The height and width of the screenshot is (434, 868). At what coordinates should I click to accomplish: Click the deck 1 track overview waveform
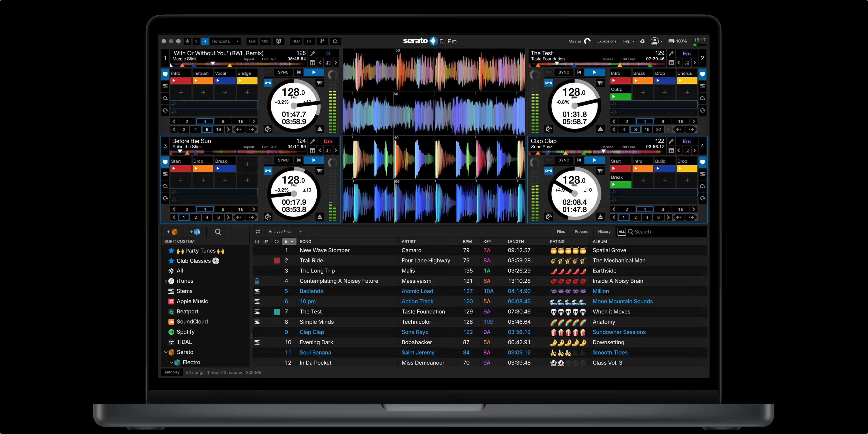click(238, 64)
